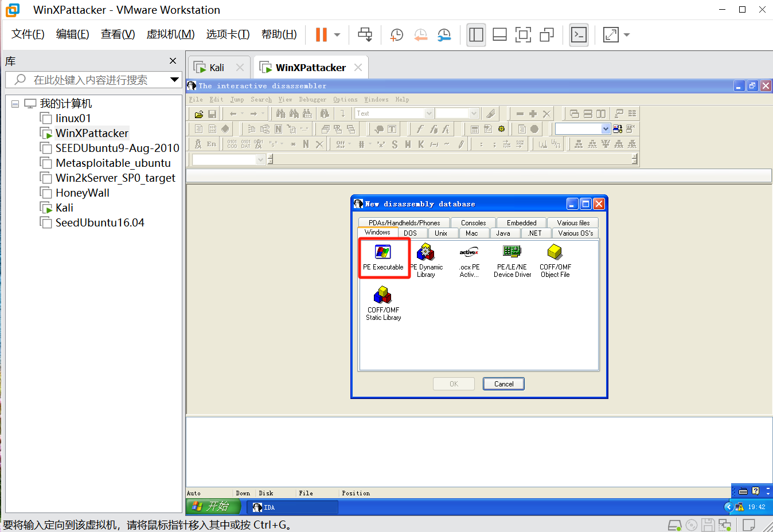Choose the PE Dynamic Library icon
The image size is (773, 532).
425,261
